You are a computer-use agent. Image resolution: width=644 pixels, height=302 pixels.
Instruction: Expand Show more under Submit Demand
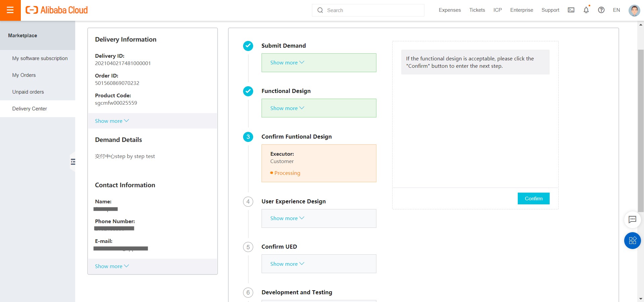click(x=287, y=63)
